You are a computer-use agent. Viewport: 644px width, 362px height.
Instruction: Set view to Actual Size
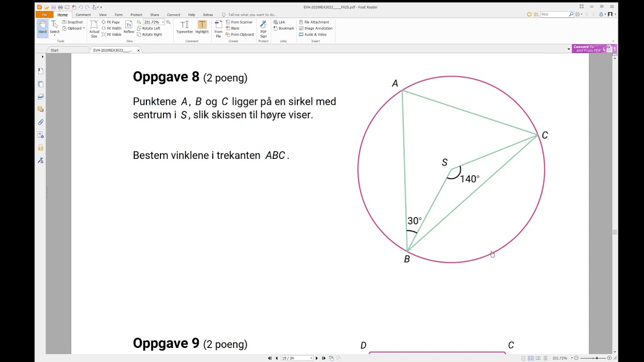[94, 29]
